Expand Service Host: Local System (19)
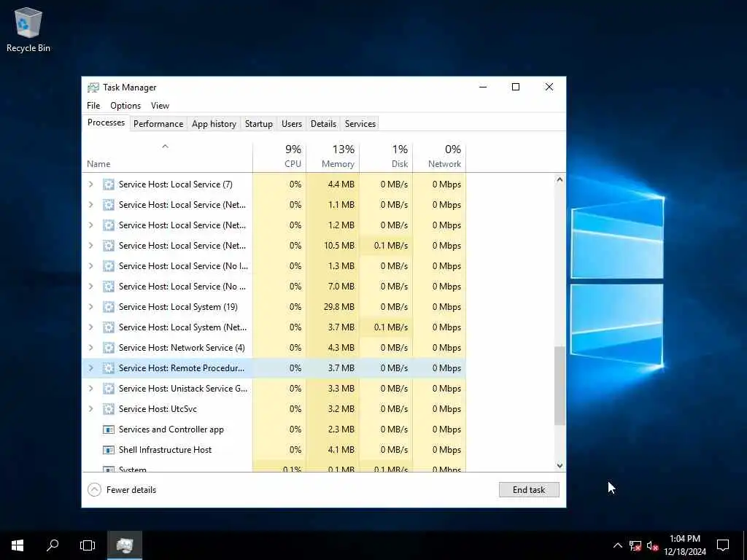The height and width of the screenshot is (560, 747). [91, 307]
